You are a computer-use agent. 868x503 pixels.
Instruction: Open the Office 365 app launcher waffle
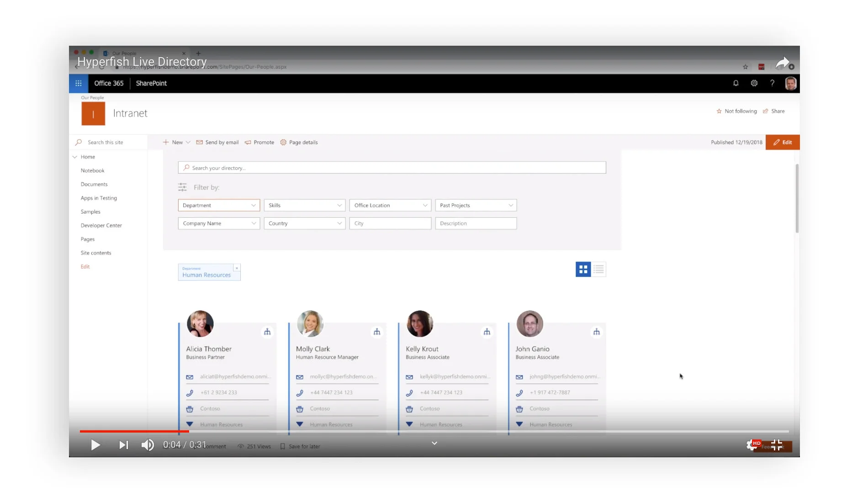78,83
